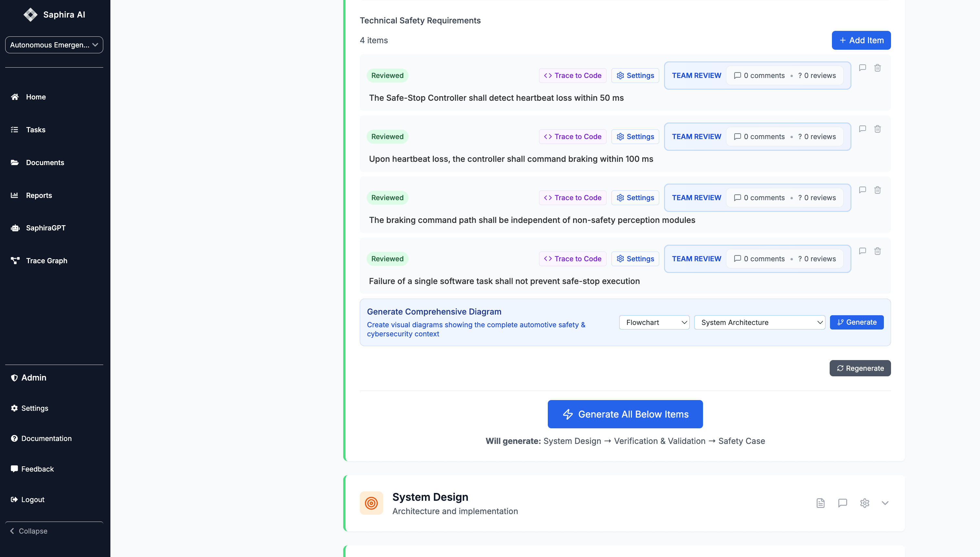Go to Trace Graph in the sidebar
Screen dimensions: 980x557
click(46, 261)
